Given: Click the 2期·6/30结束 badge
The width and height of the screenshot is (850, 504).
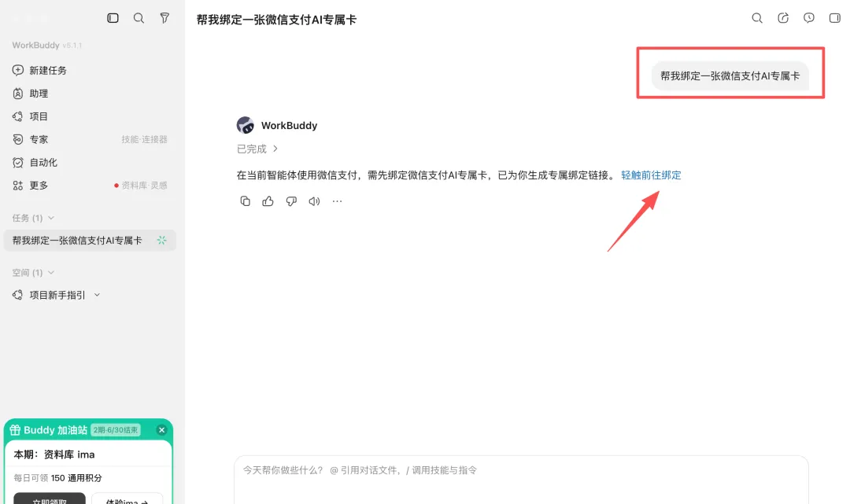Looking at the screenshot, I should coord(116,430).
